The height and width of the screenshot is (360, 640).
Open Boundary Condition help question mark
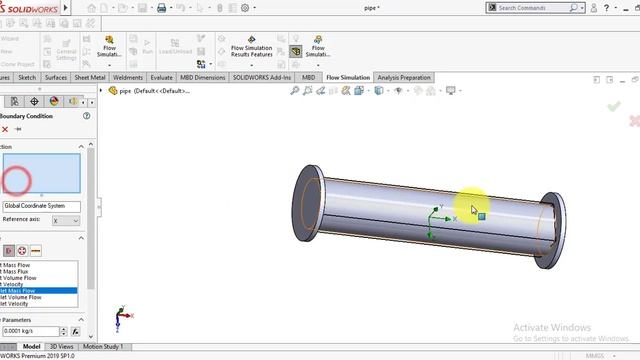click(87, 116)
